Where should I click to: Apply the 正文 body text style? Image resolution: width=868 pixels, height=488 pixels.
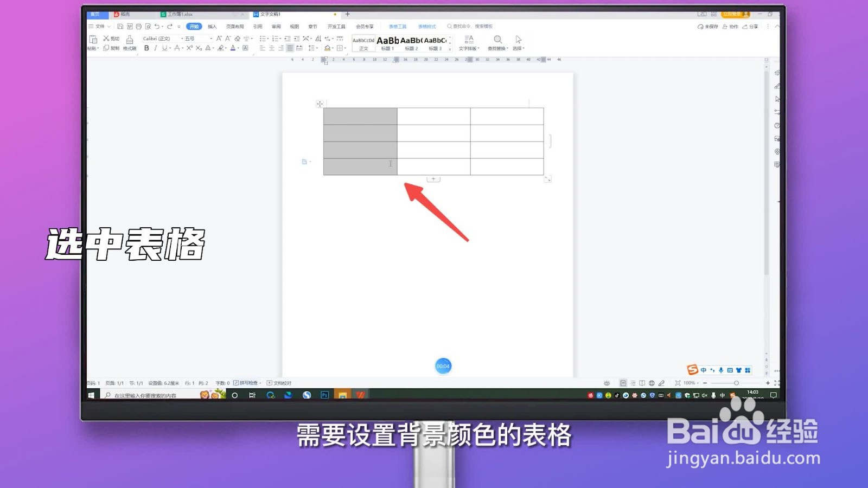pos(363,43)
